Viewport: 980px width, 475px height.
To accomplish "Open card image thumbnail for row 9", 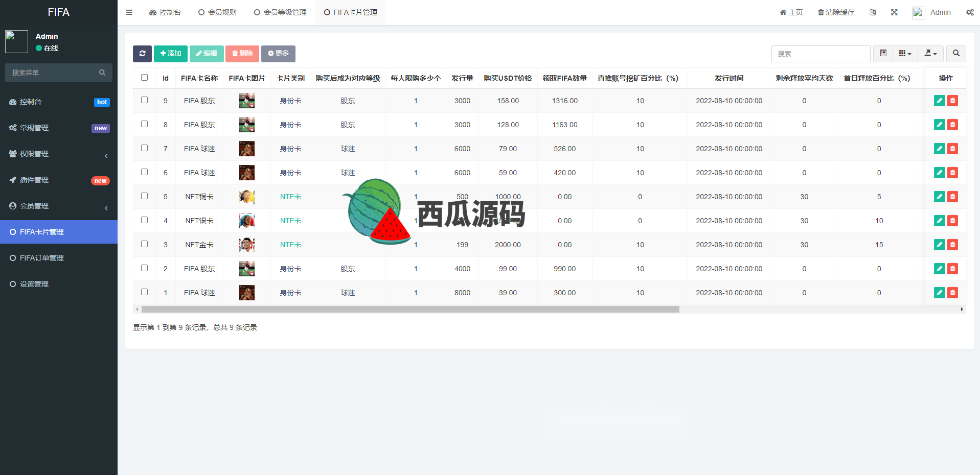I will coord(247,101).
